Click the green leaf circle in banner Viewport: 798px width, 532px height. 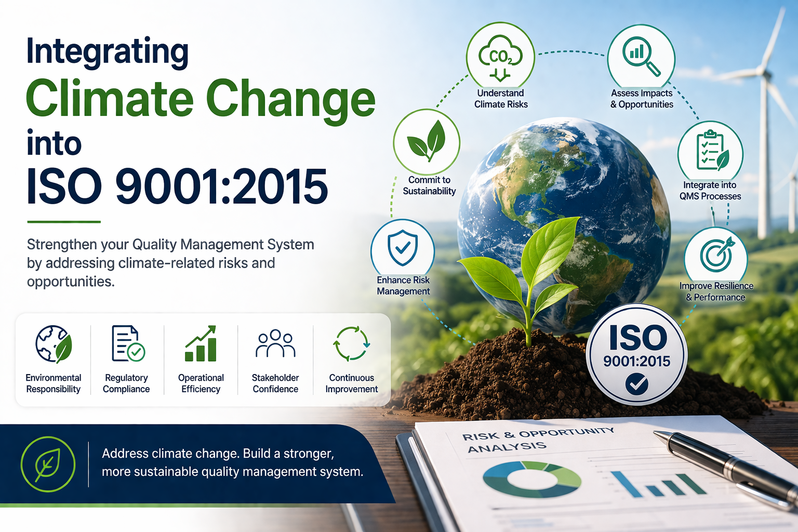(48, 464)
